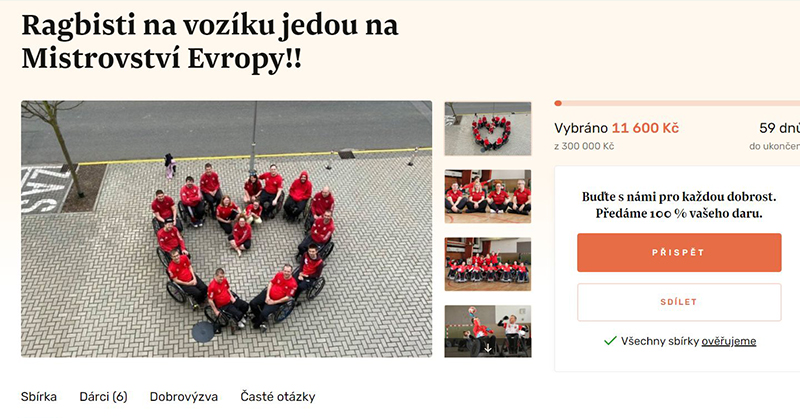Select thumbnail of wheelchair team lined up
The width and height of the screenshot is (800, 418).
[x=488, y=264]
